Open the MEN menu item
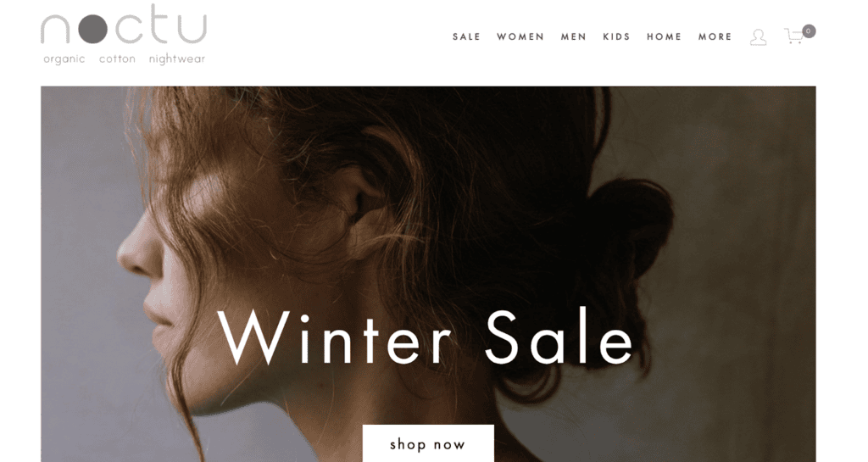The width and height of the screenshot is (868, 462). tap(574, 36)
